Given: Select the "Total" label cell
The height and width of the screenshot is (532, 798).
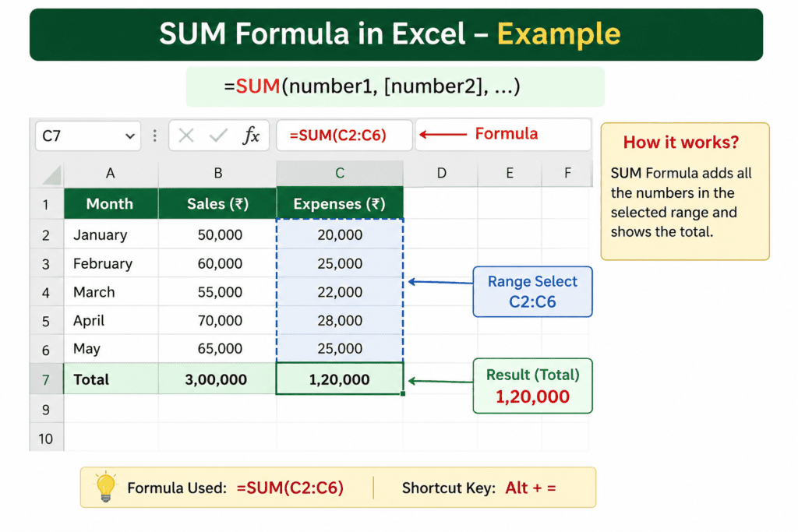Looking at the screenshot, I should coord(111,379).
